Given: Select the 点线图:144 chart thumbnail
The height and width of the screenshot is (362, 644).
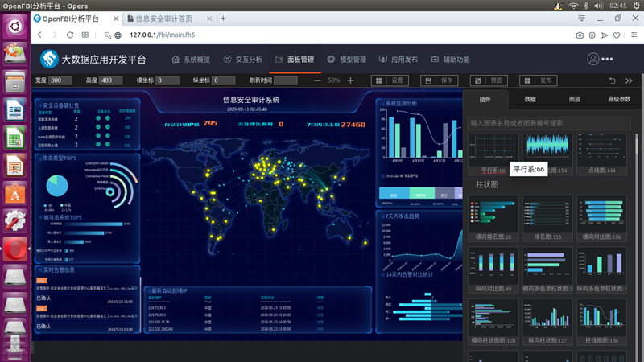Looking at the screenshot, I should (601, 154).
